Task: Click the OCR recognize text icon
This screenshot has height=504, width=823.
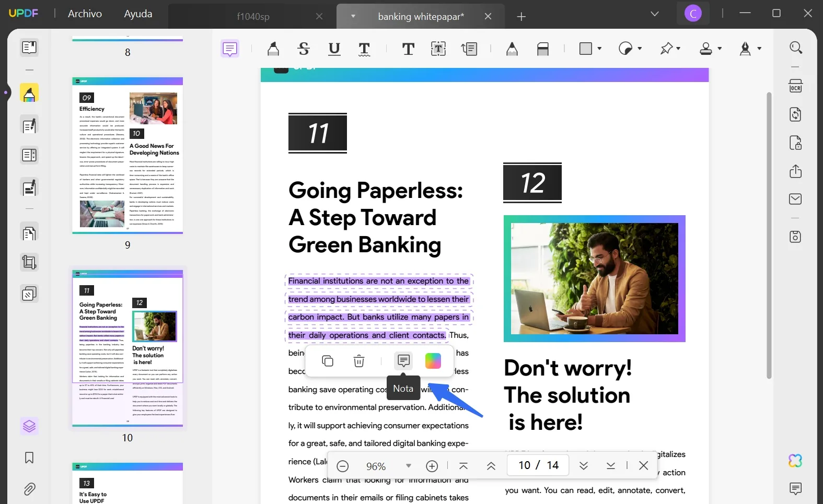Action: pos(795,86)
